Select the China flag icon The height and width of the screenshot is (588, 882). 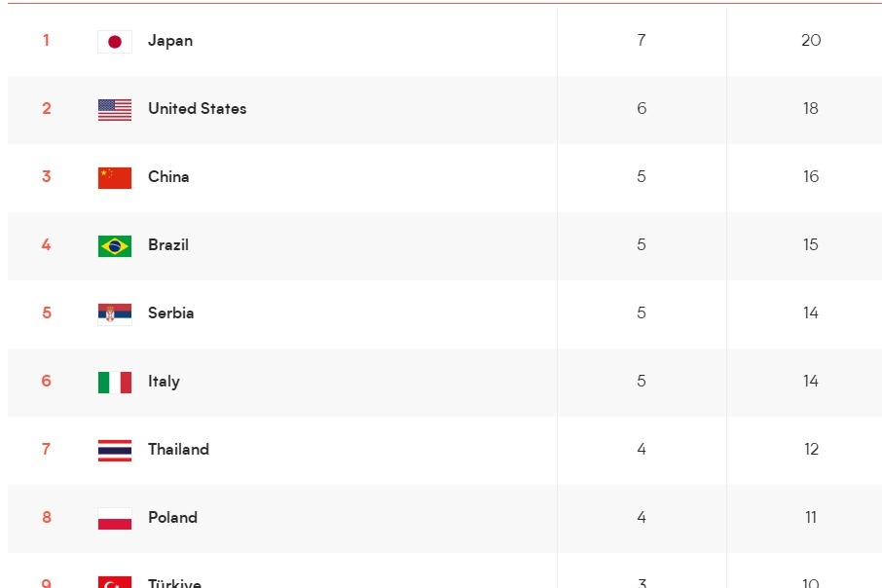pyautogui.click(x=115, y=178)
